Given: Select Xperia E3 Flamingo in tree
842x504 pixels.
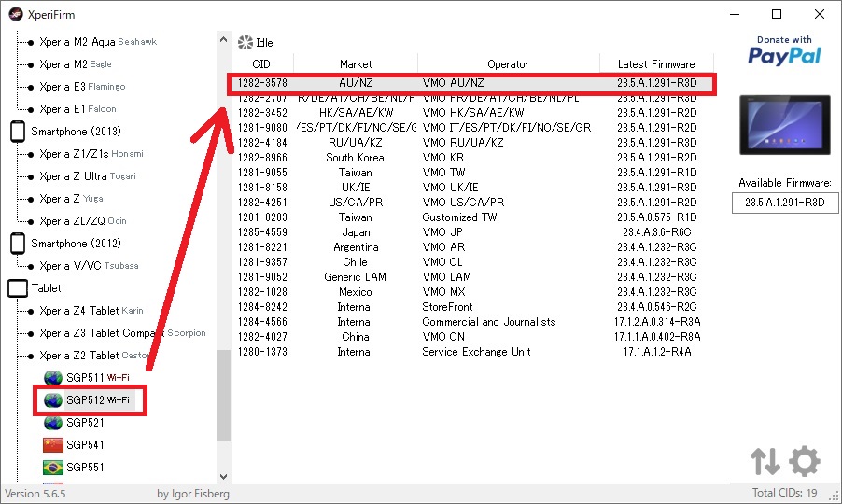Looking at the screenshot, I should pyautogui.click(x=82, y=87).
